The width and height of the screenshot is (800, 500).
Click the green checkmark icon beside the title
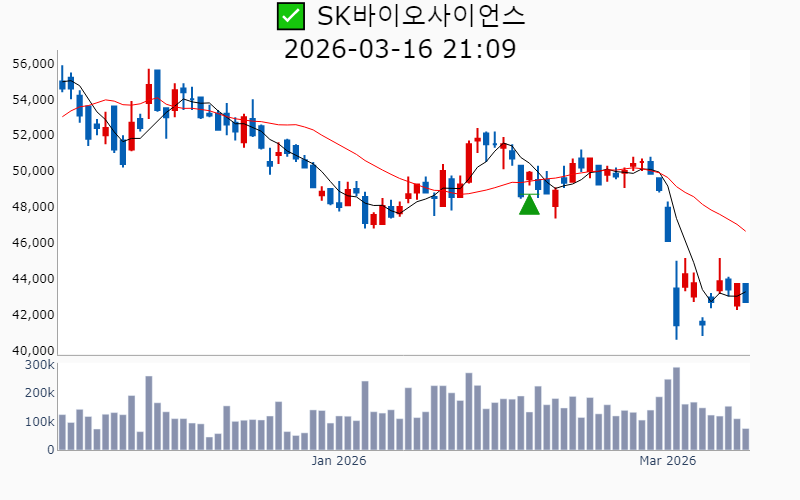(290, 16)
